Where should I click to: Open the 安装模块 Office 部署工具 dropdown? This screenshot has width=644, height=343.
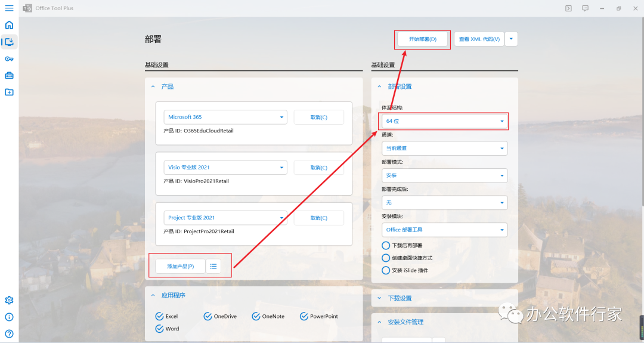pyautogui.click(x=444, y=230)
